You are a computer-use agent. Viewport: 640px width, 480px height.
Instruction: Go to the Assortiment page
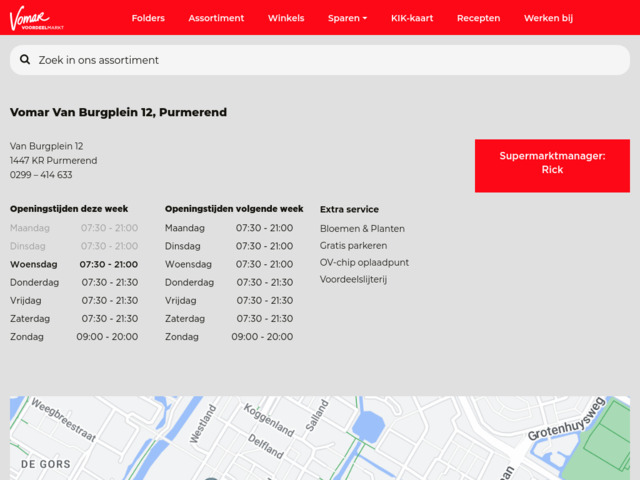point(216,18)
